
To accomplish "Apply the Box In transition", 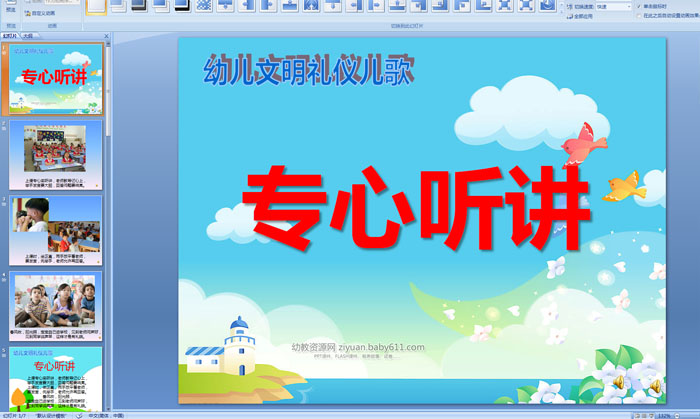I will pos(504,5).
